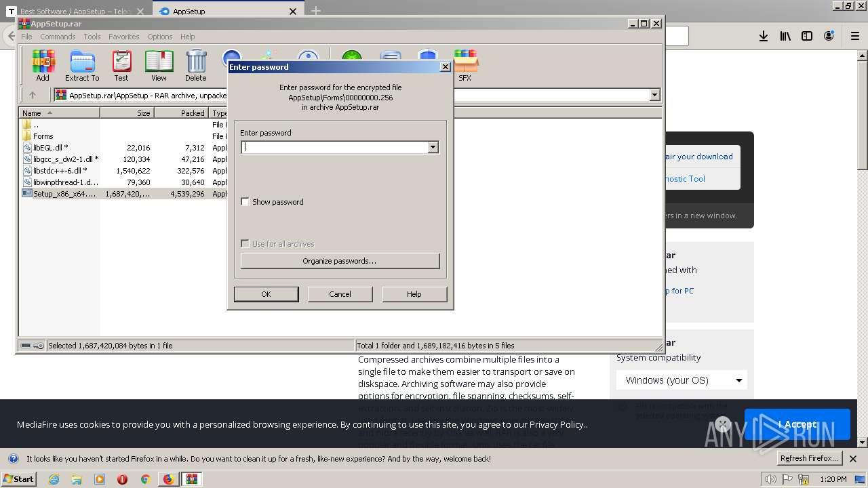Select the libEGL.dll file row
The height and width of the screenshot is (488, 868).
click(123, 148)
